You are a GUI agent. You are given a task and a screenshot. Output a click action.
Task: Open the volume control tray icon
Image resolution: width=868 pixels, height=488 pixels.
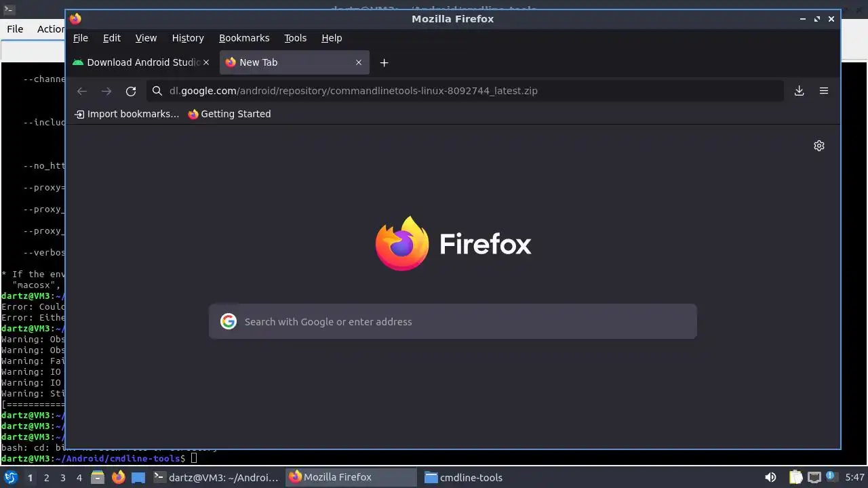coord(770,477)
